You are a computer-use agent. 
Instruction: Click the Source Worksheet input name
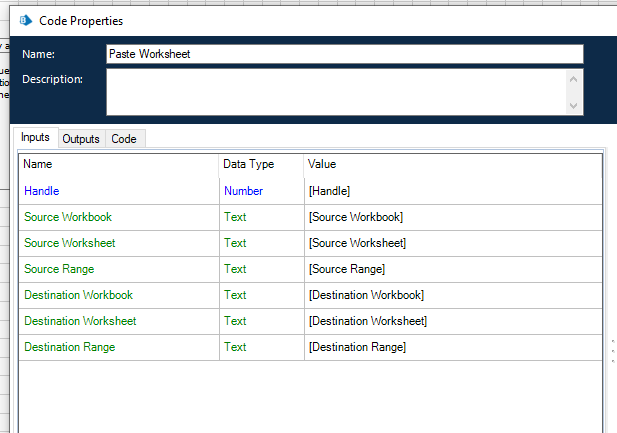(69, 243)
